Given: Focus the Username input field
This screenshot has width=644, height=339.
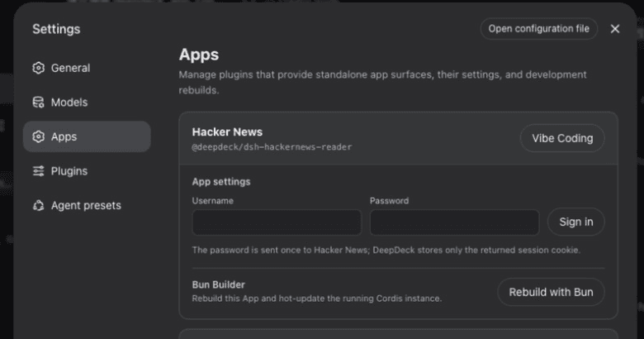Looking at the screenshot, I should click(277, 222).
